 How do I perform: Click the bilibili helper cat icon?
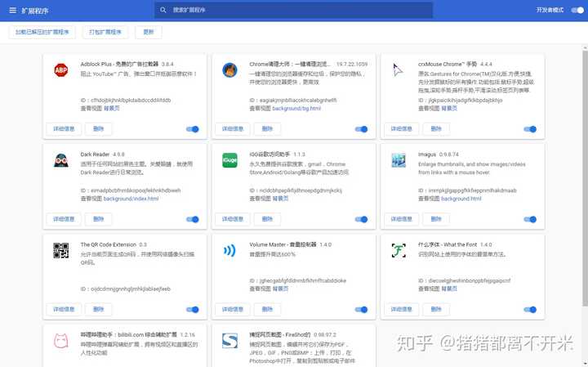[60, 341]
